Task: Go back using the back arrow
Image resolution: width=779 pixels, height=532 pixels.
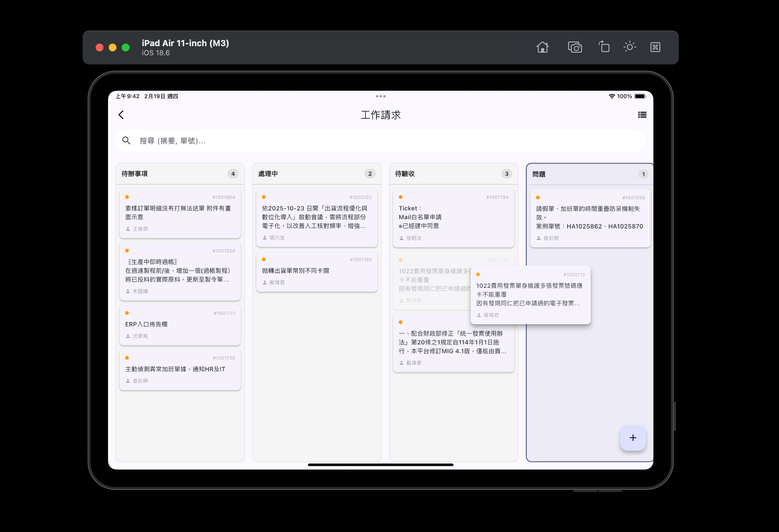Action: pos(121,115)
